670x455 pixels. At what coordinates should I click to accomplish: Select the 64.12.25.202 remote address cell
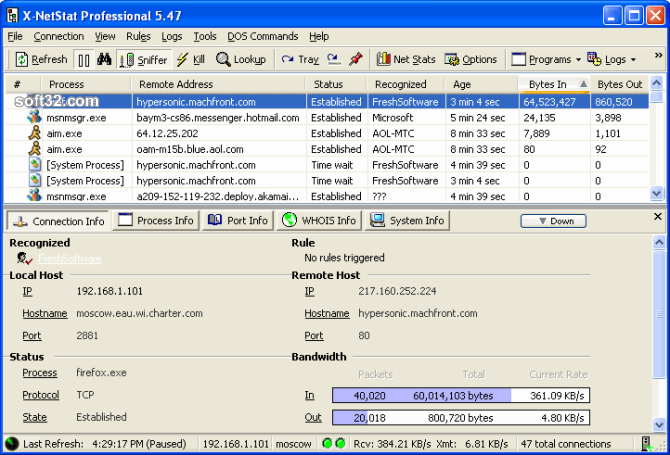coord(218,133)
